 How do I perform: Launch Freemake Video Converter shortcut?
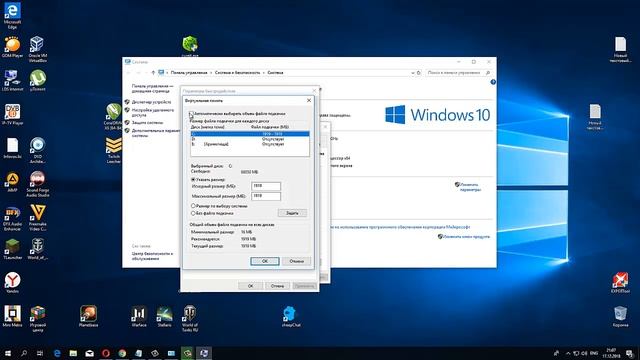37,218
